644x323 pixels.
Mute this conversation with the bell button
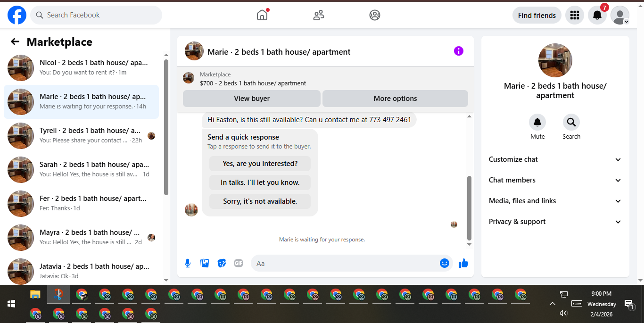pyautogui.click(x=537, y=123)
